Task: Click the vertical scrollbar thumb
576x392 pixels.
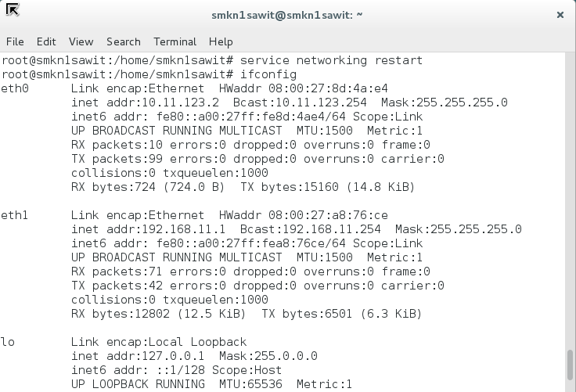Action: 570,365
